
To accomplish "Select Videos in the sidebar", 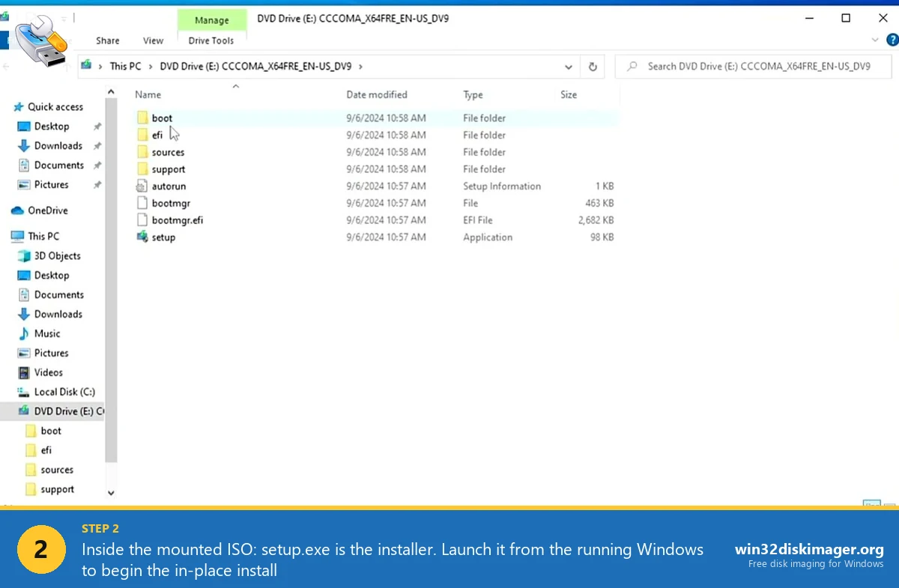I will tap(46, 372).
